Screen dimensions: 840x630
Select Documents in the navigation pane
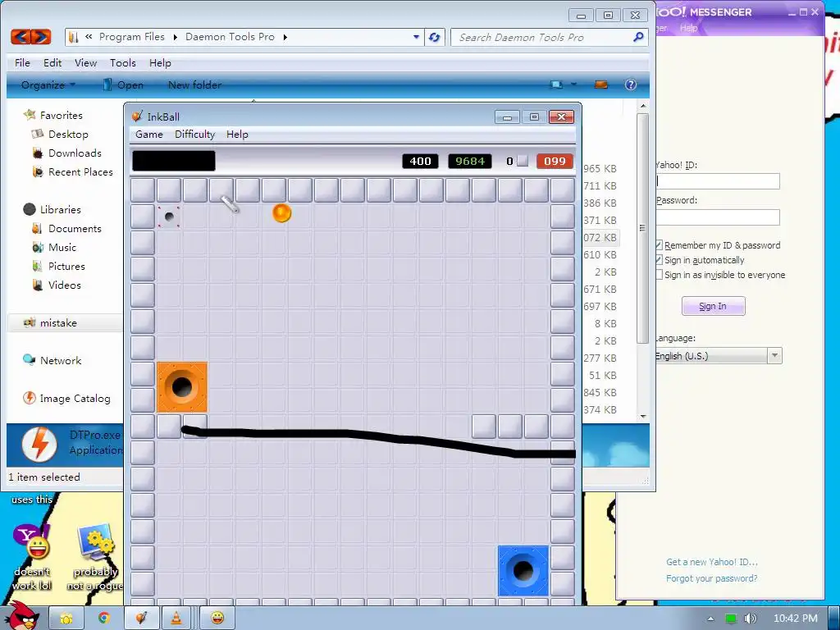pyautogui.click(x=75, y=228)
